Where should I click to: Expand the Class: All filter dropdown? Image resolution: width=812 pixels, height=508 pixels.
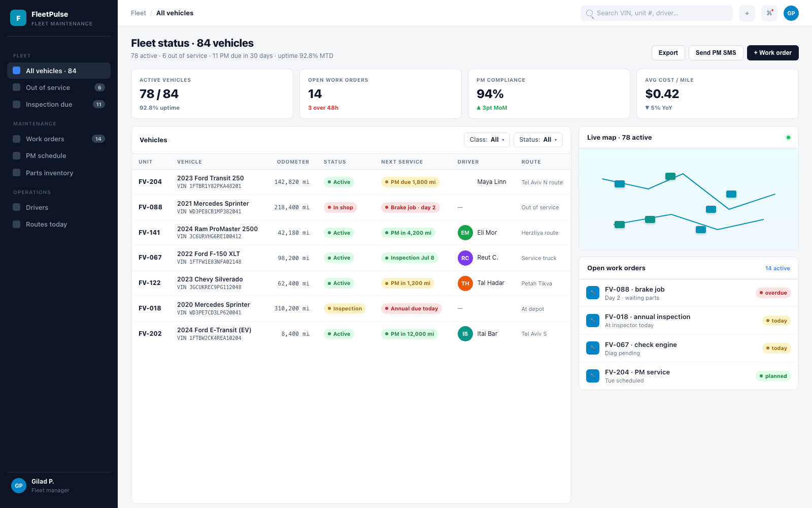pos(487,140)
